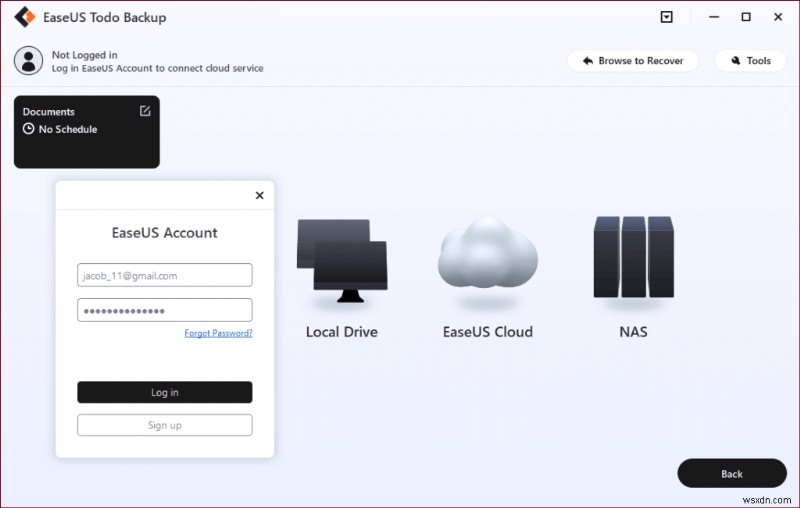Click the email address input field
Screen dimensions: 800x508
[x=165, y=275]
